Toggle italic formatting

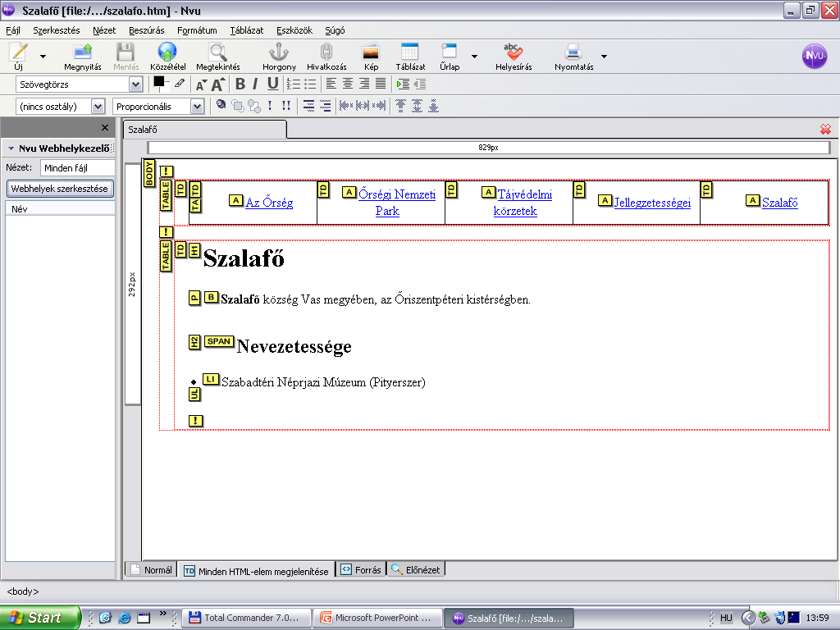[256, 84]
